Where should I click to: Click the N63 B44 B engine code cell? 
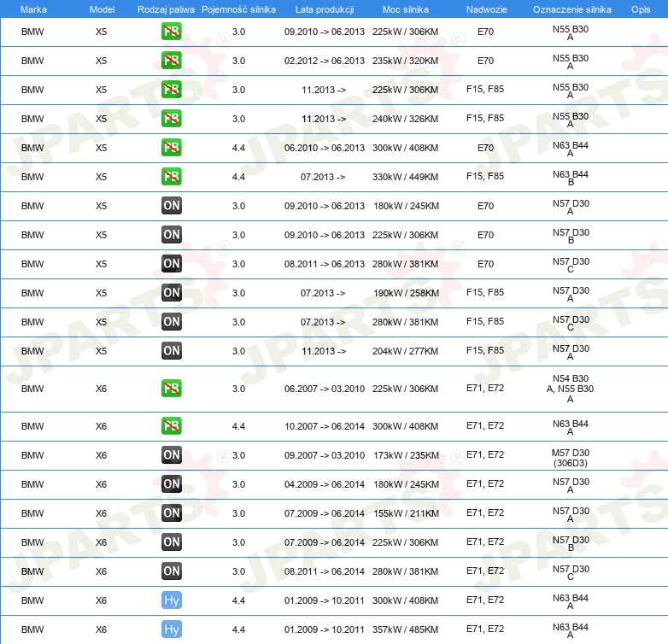(x=571, y=178)
